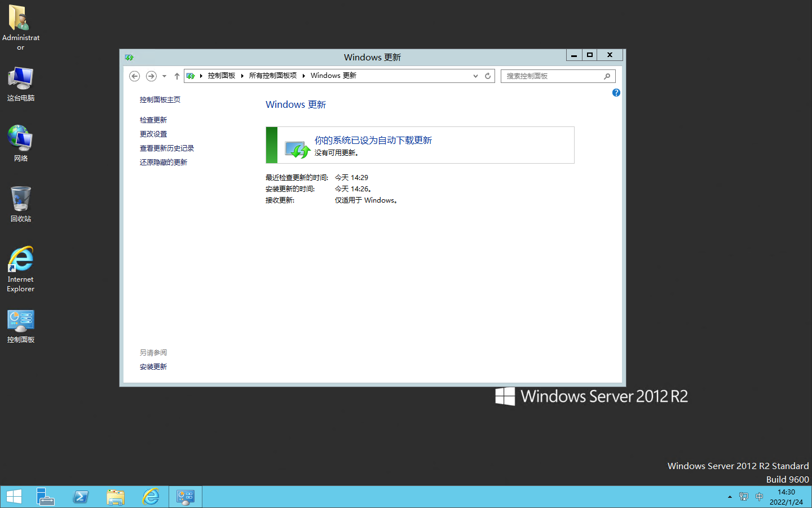Image resolution: width=812 pixels, height=508 pixels.
Task: Click the update status shield icon
Action: [297, 149]
